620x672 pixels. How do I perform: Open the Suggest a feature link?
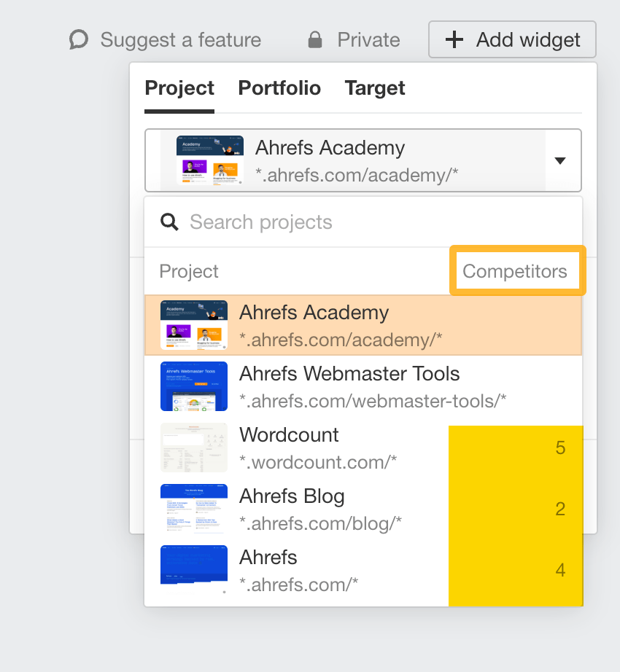(180, 39)
